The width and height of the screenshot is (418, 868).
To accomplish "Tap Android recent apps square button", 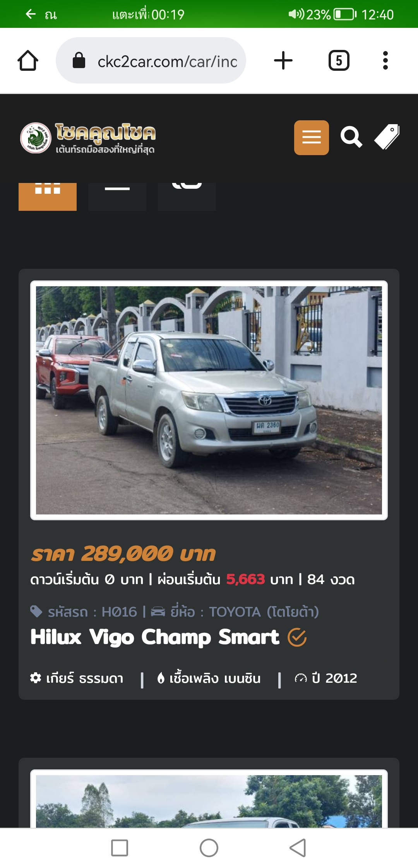I will (x=120, y=848).
